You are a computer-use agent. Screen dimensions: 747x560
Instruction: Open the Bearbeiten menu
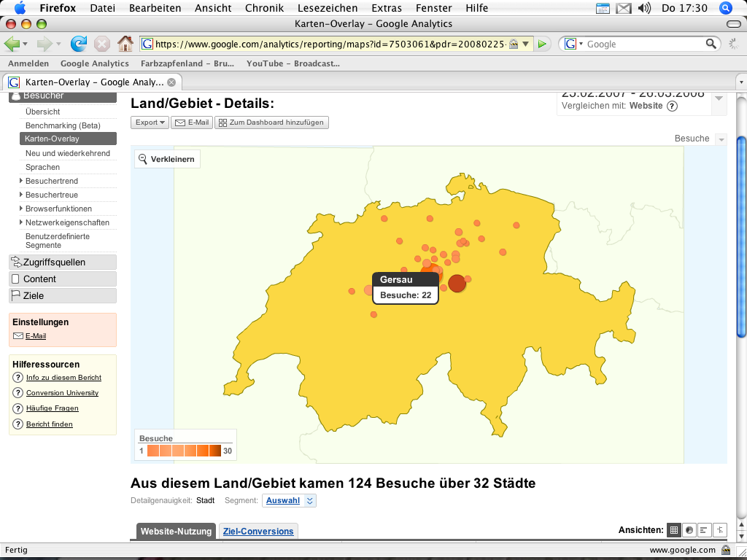pyautogui.click(x=155, y=8)
